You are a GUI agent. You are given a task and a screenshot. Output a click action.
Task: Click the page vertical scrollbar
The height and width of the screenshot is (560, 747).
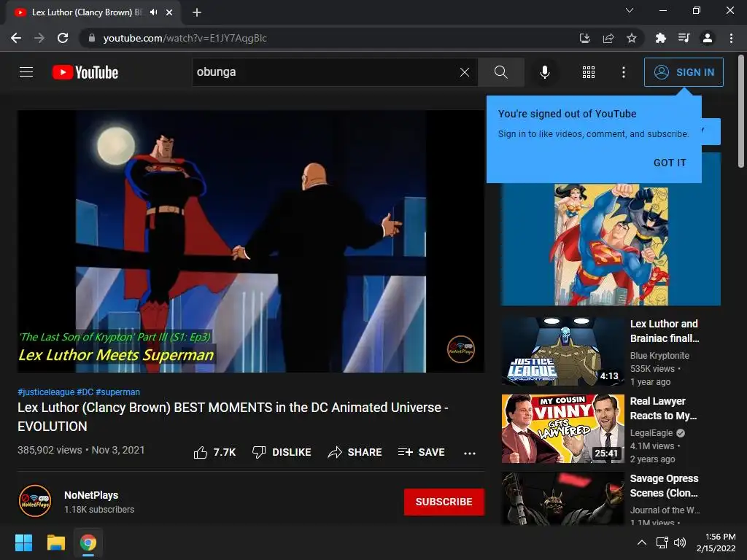(741, 112)
